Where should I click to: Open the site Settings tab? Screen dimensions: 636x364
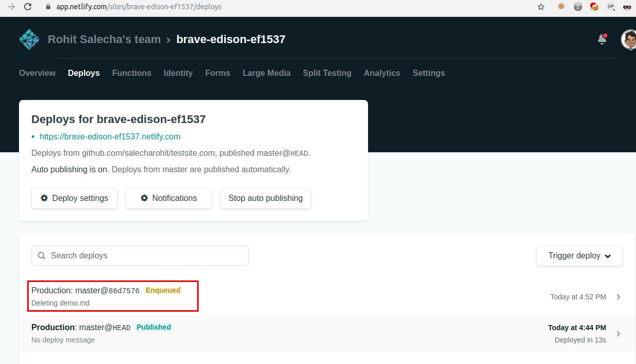click(429, 73)
